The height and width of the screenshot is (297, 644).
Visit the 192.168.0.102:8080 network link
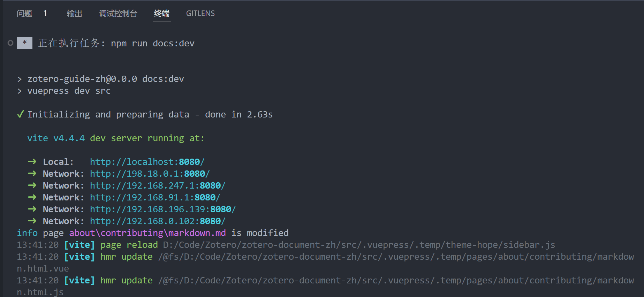[x=158, y=221]
